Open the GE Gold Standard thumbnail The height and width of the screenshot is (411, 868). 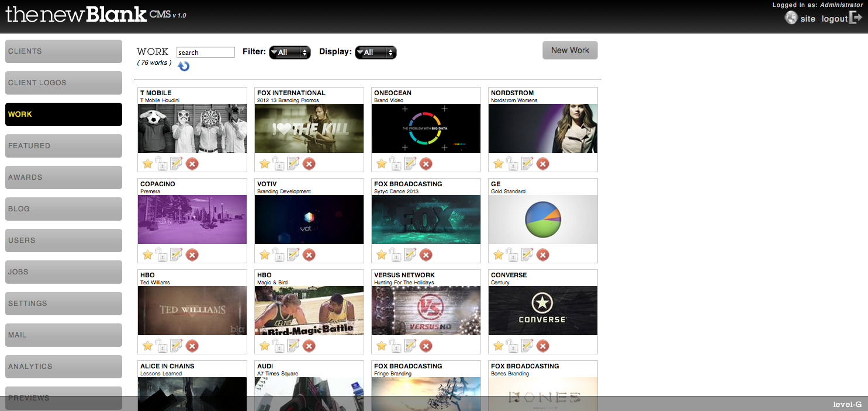pos(543,220)
